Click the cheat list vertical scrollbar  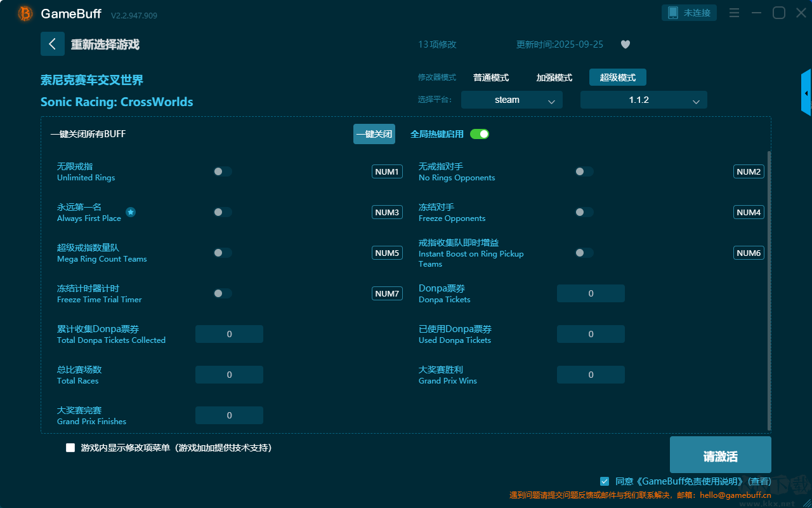click(769, 291)
